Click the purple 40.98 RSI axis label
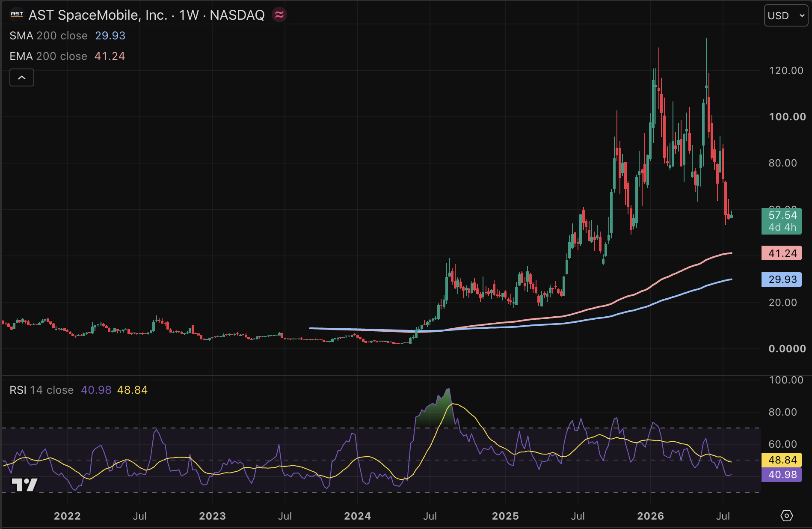Image resolution: width=812 pixels, height=529 pixels. [x=782, y=475]
